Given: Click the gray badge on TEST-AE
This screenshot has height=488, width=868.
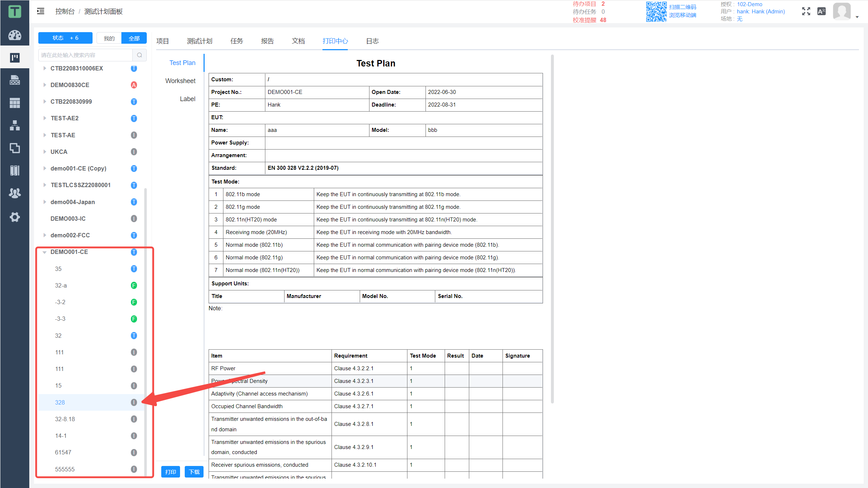Looking at the screenshot, I should pos(134,135).
